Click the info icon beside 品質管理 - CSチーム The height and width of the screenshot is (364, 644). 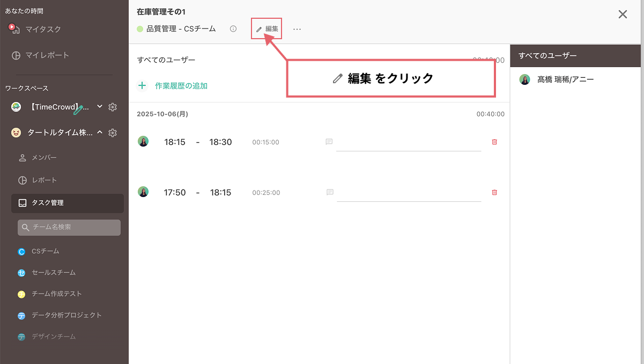[233, 29]
